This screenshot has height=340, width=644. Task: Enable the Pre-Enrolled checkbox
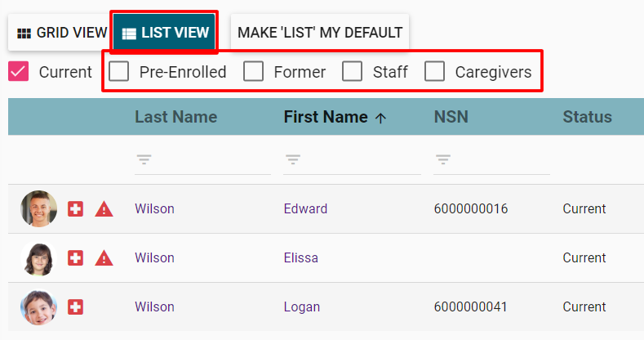point(118,72)
